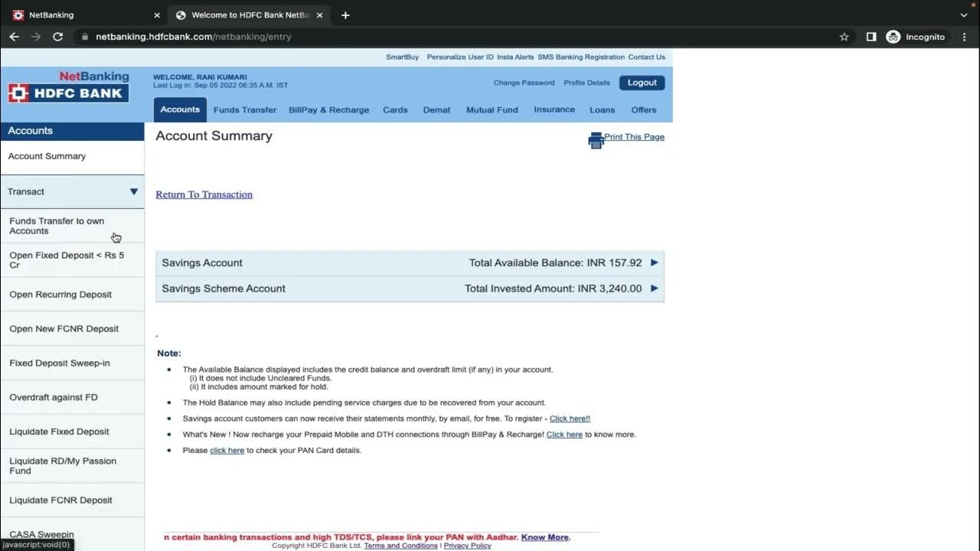Open the Mutual Fund tab
The width and height of the screenshot is (980, 551).
pos(492,110)
